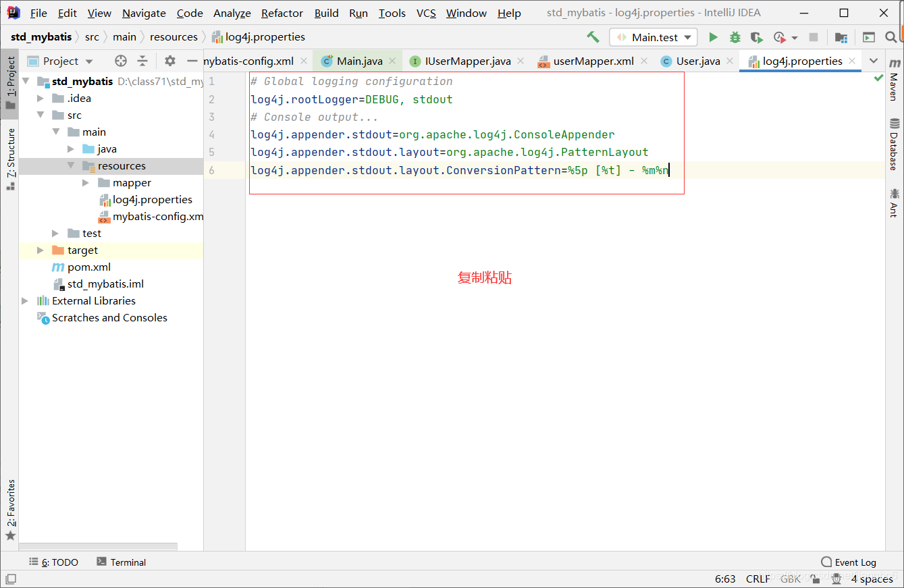Click the locate target icon in Project panel

click(121, 61)
